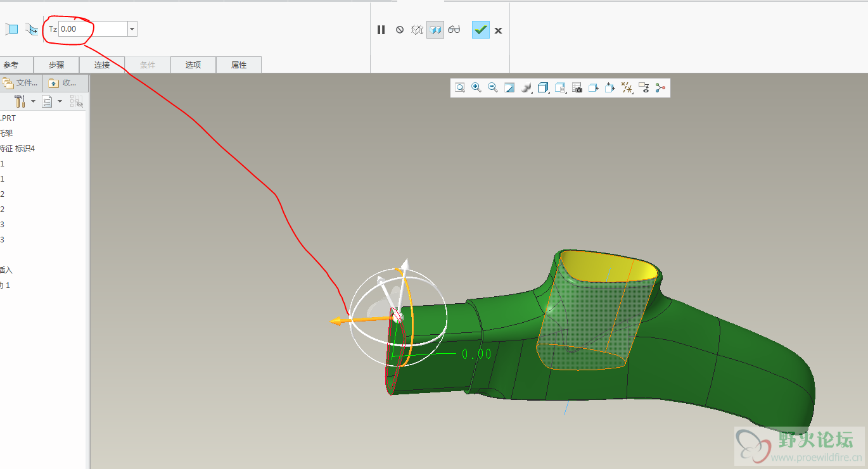The image size is (868, 469).
Task: Open dropdown arrow beside hammer icon
Action: [33, 101]
